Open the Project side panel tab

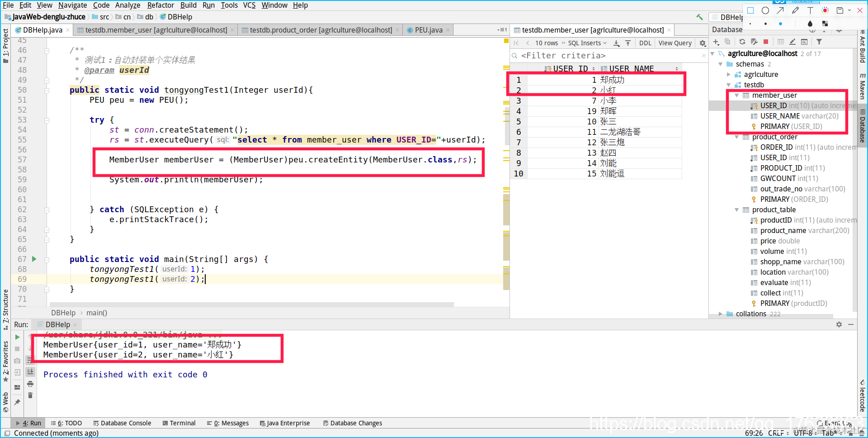pyautogui.click(x=5, y=45)
